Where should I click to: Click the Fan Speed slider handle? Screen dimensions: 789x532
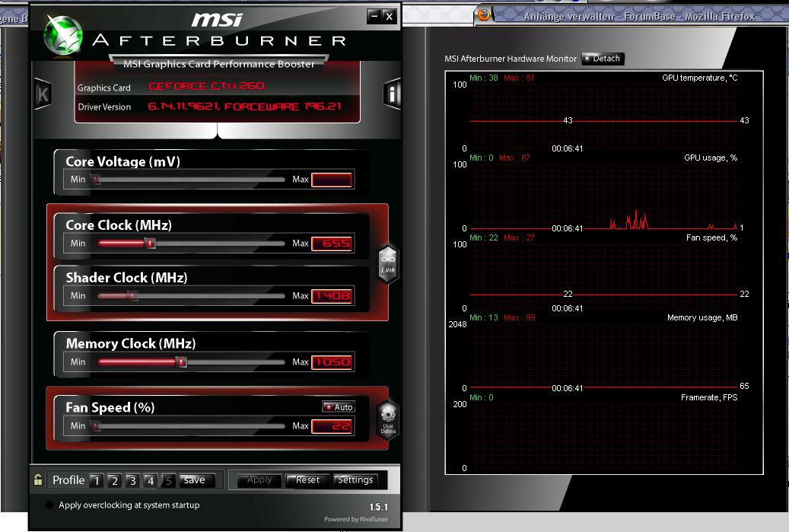click(x=96, y=426)
